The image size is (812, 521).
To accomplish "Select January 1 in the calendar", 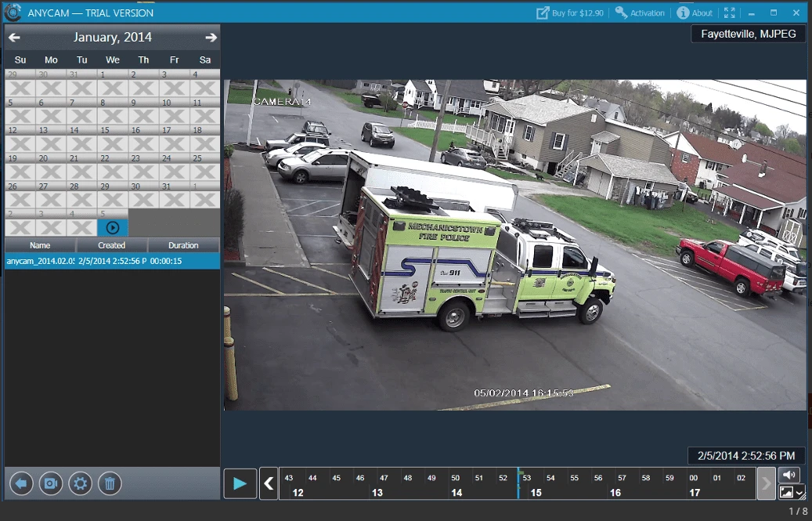I will [x=113, y=83].
